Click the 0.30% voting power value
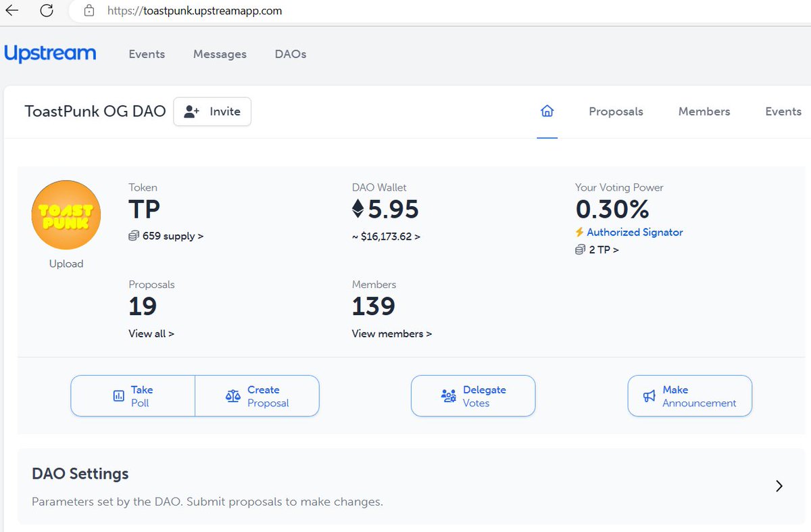The image size is (811, 532). tap(612, 210)
